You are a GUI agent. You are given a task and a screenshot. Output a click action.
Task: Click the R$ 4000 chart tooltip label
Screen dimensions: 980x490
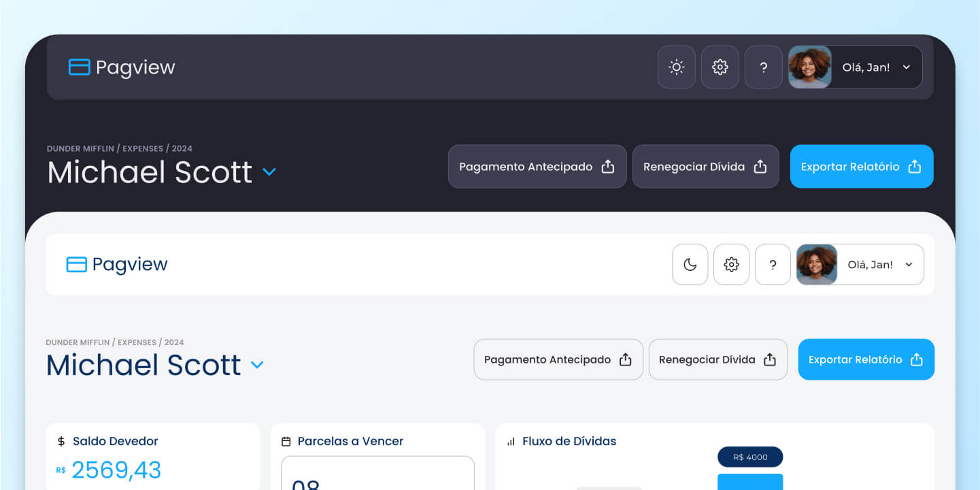pyautogui.click(x=750, y=457)
